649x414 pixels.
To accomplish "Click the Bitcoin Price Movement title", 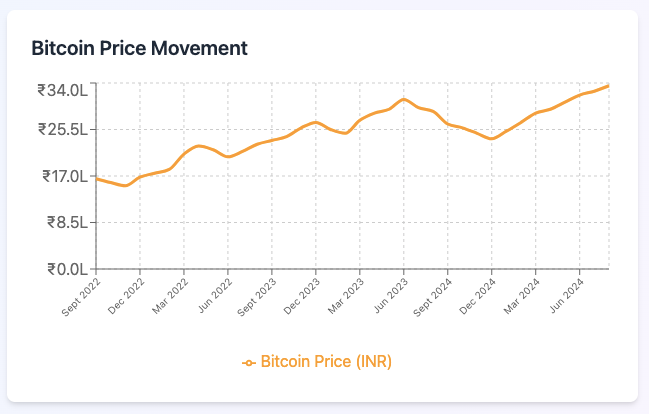I will [139, 47].
